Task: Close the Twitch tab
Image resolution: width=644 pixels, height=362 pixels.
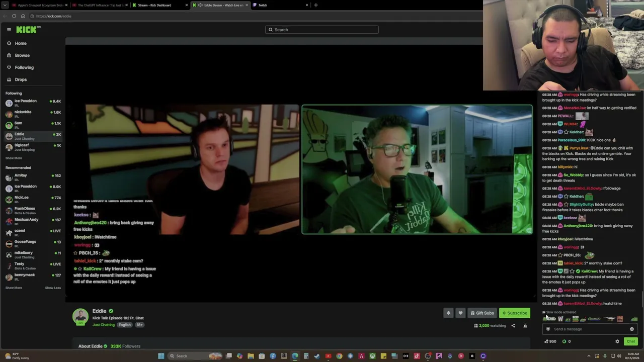Action: (307, 5)
